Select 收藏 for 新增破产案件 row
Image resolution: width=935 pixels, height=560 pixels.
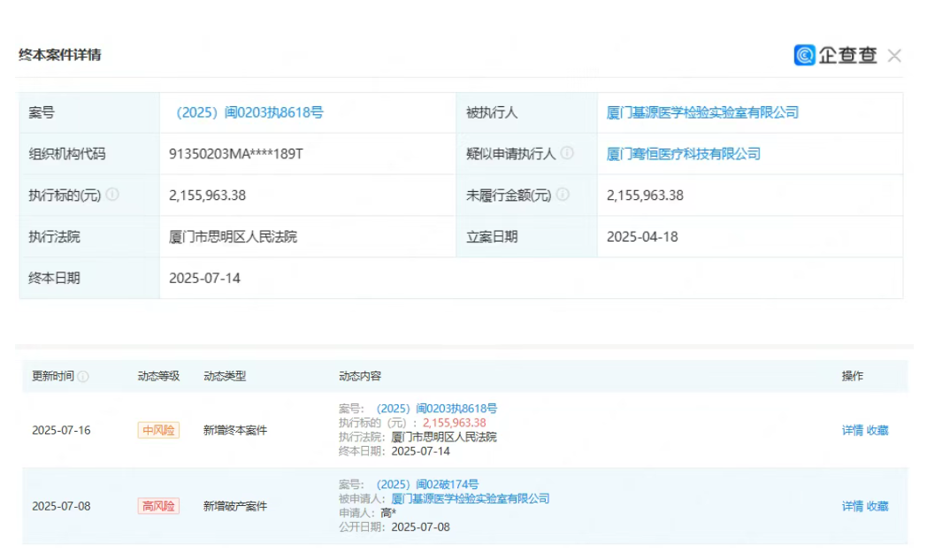pos(878,507)
